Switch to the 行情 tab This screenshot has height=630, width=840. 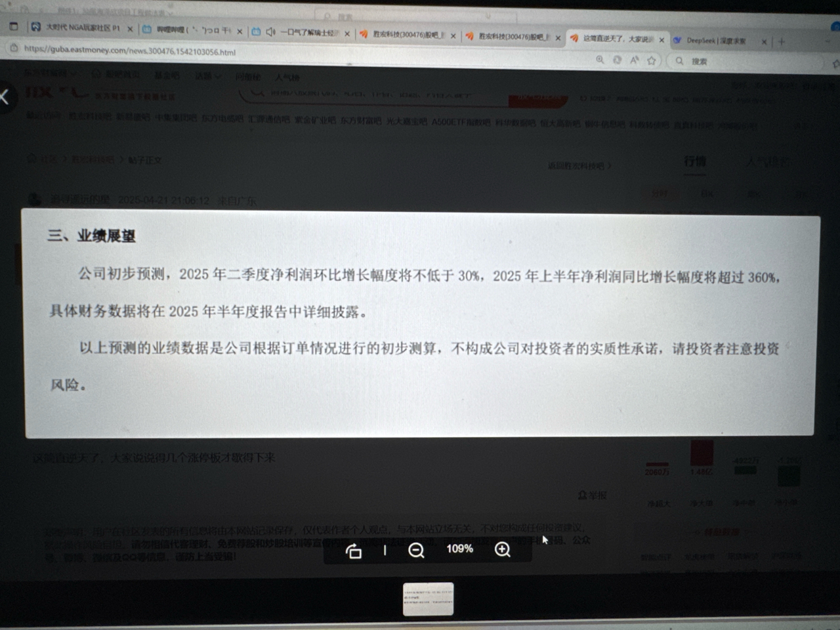point(695,162)
